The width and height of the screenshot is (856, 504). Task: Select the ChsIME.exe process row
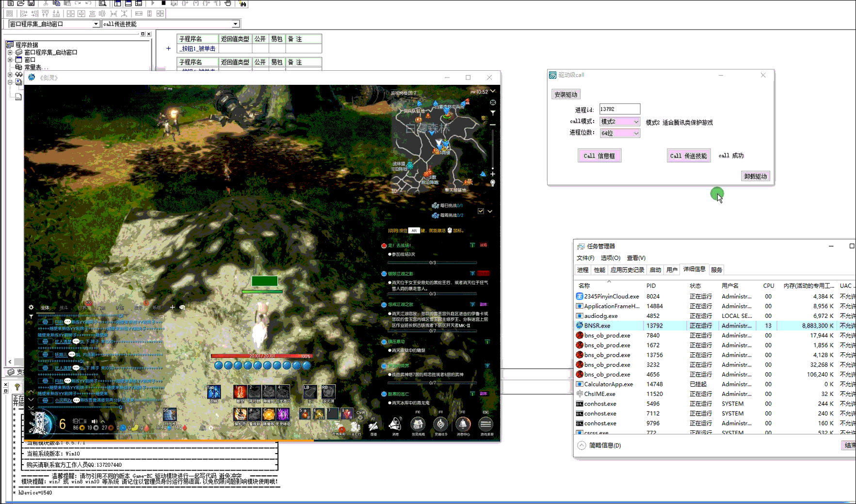click(715, 394)
